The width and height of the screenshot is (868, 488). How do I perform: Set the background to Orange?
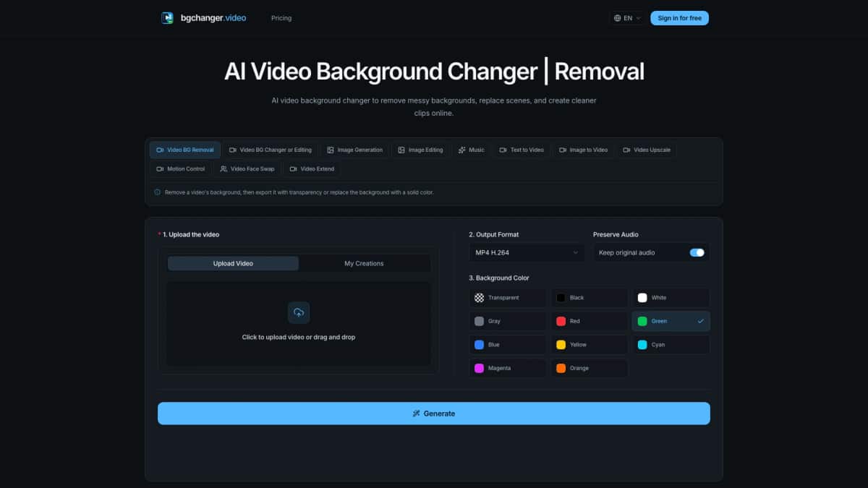point(590,368)
